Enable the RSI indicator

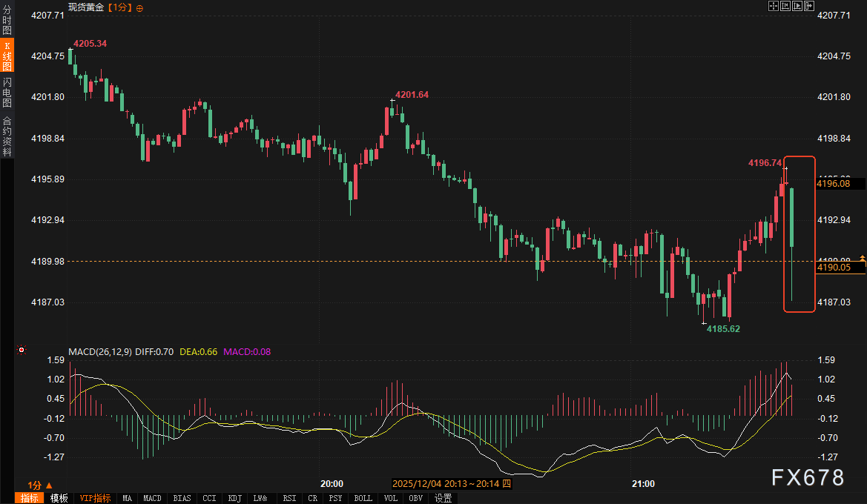coord(289,498)
